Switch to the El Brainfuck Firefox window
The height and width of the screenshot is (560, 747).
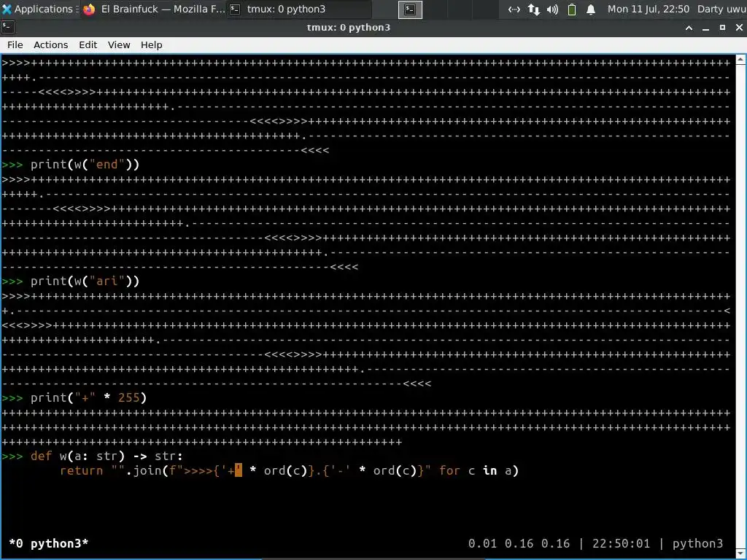coord(153,9)
